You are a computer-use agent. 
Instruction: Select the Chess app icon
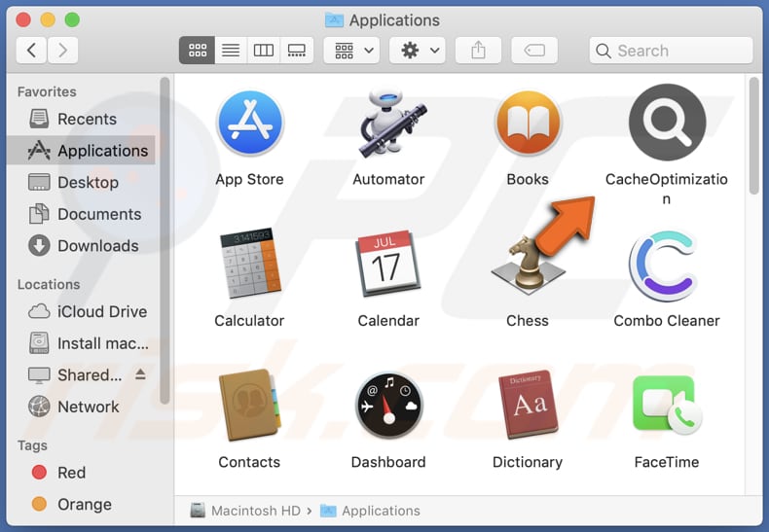pos(528,265)
